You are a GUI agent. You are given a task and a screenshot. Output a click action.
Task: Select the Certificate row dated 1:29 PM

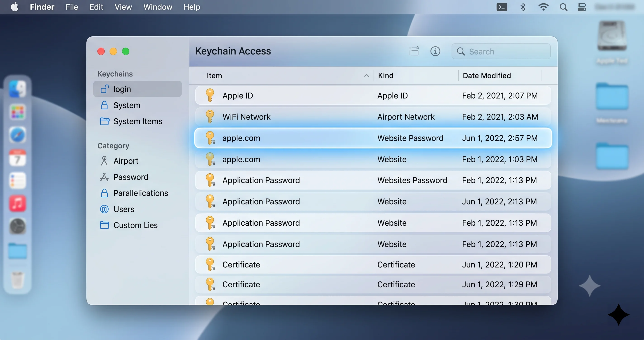pos(373,284)
